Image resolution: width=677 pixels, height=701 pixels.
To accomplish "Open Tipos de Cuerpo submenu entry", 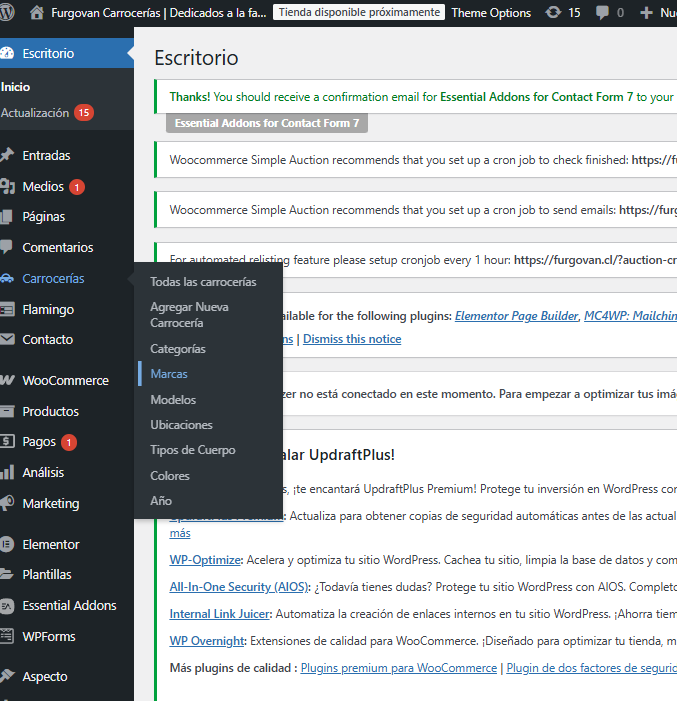I will (x=193, y=450).
